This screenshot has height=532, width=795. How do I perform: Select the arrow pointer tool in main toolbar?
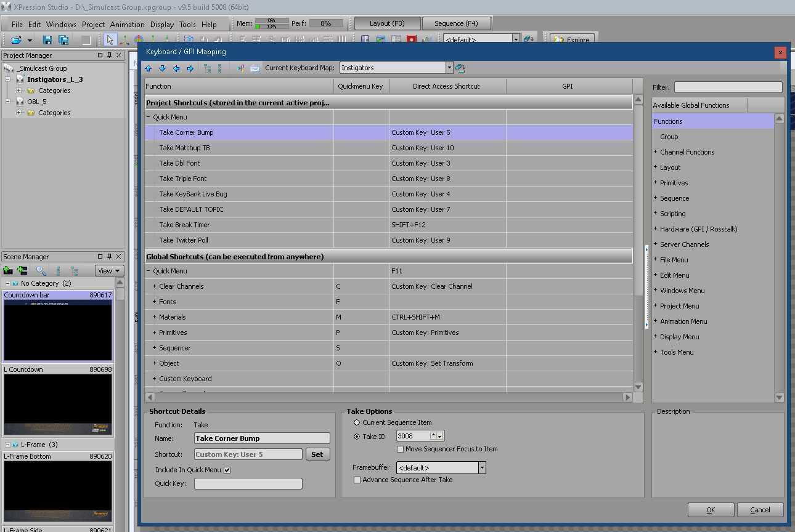pos(110,40)
